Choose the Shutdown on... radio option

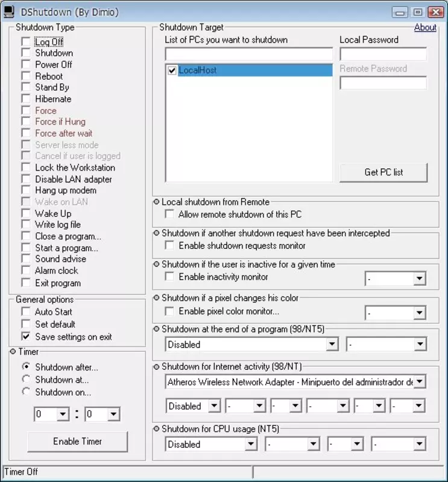click(26, 392)
